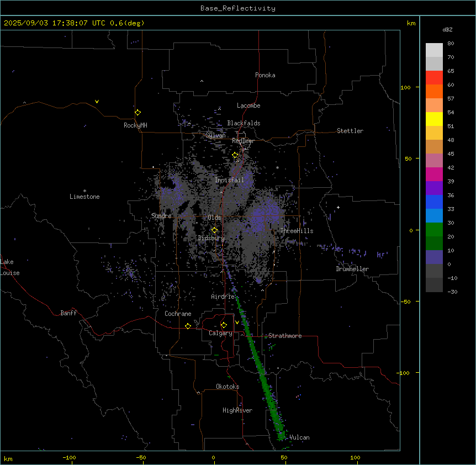Click the Stettler label

350,131
